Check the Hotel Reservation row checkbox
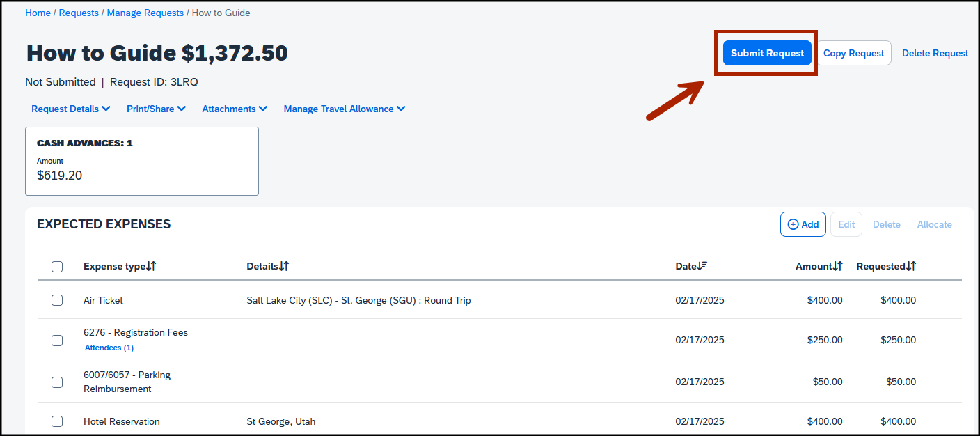Image resolution: width=980 pixels, height=436 pixels. 57,421
